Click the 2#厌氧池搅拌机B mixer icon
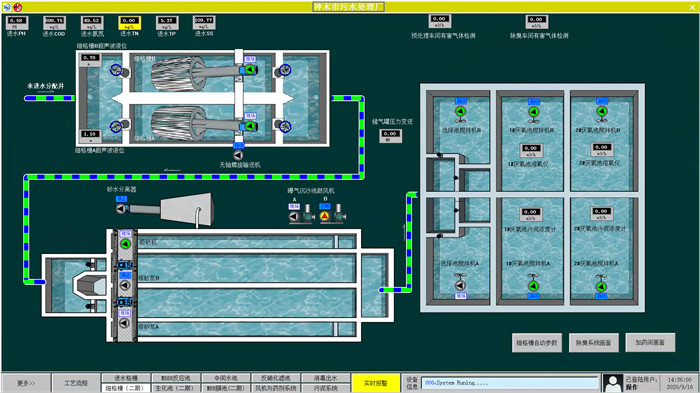This screenshot has height=393, width=700. [x=602, y=112]
